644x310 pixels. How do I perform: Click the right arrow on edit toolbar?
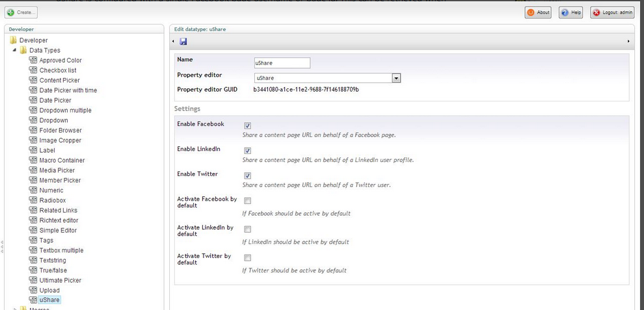[x=628, y=42]
